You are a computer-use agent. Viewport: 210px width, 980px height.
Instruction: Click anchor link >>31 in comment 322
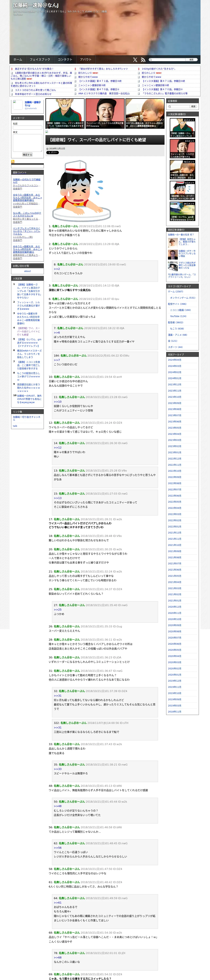point(58,727)
